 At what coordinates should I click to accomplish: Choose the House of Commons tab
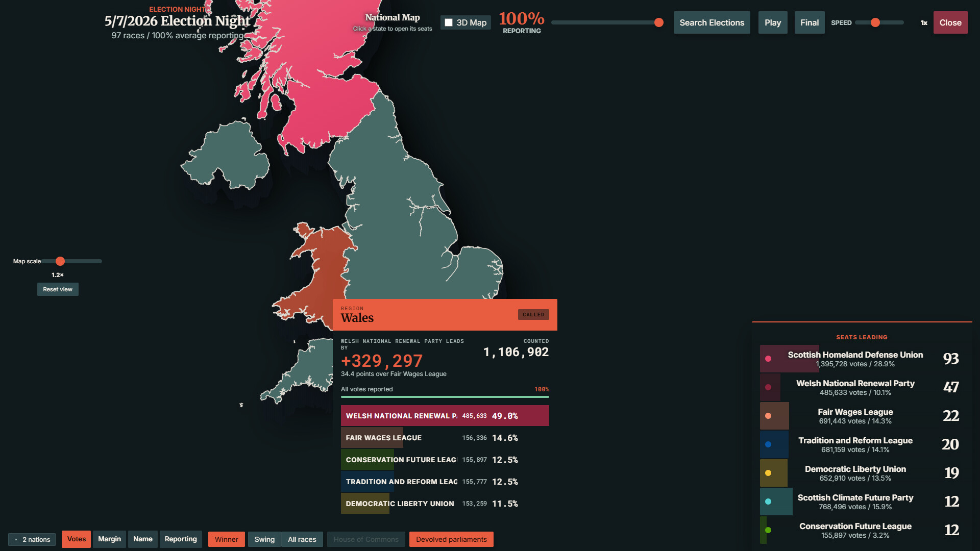tap(366, 539)
